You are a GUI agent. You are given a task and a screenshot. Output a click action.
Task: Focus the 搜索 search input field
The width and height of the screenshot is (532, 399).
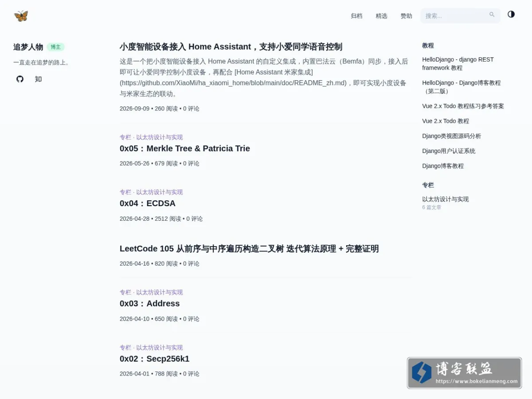tap(460, 16)
